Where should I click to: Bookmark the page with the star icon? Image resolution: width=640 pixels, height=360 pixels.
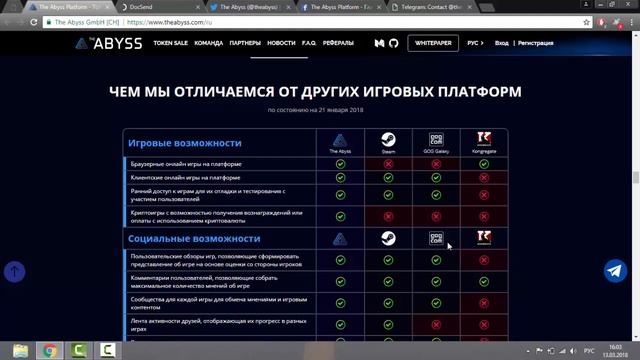586,22
